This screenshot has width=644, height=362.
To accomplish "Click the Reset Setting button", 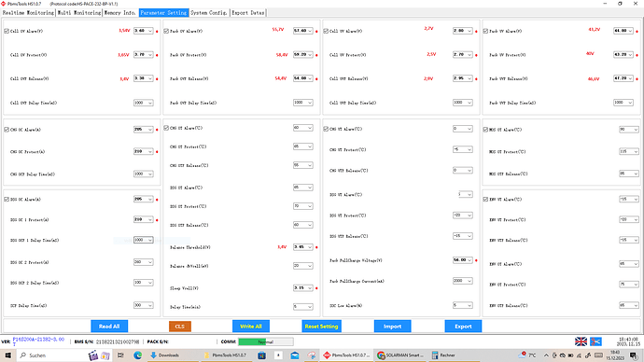I will tap(322, 327).
